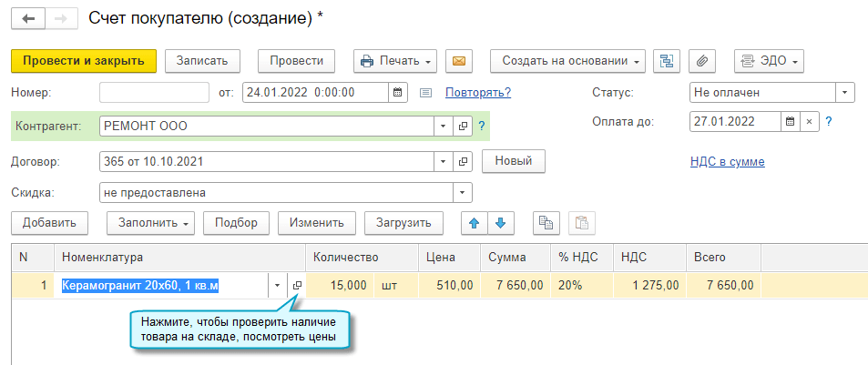
Task: Click the email envelope icon
Action: [459, 61]
